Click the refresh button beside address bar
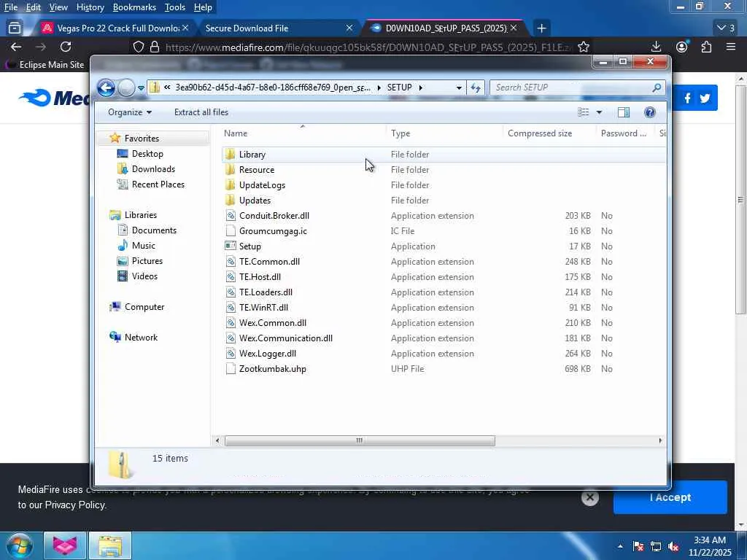 click(476, 87)
